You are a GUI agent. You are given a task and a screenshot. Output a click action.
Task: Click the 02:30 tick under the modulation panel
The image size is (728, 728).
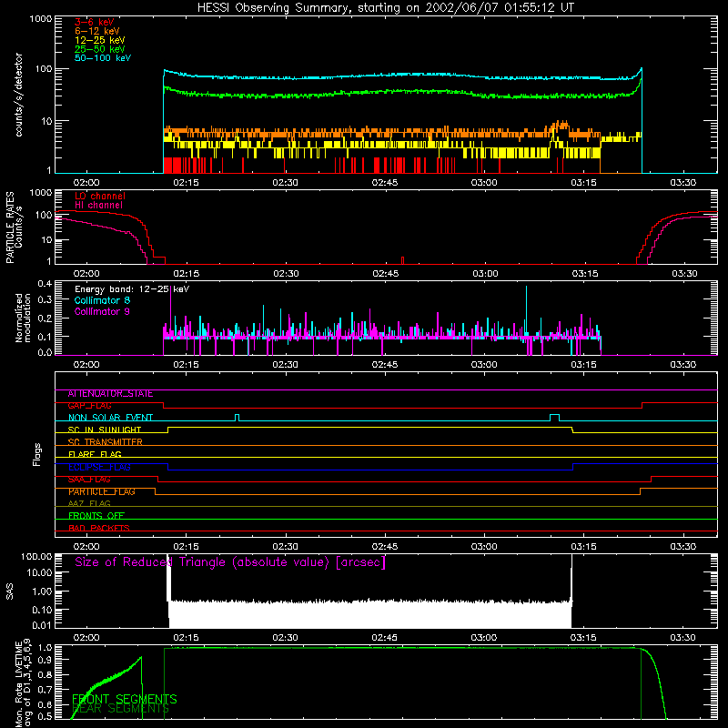[285, 365]
